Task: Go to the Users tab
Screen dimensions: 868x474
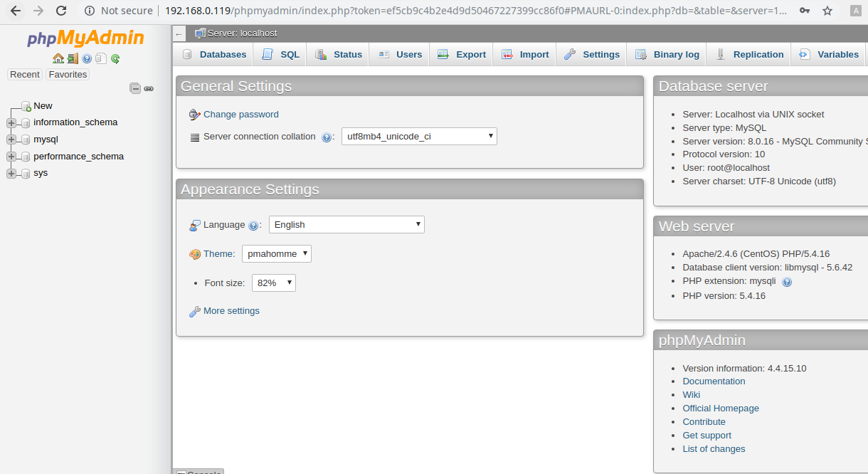Action: coord(400,55)
